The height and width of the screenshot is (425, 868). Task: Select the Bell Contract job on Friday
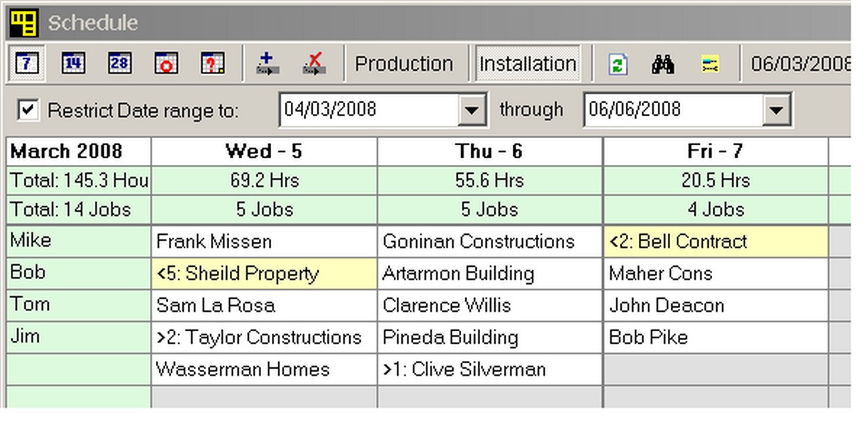[715, 242]
